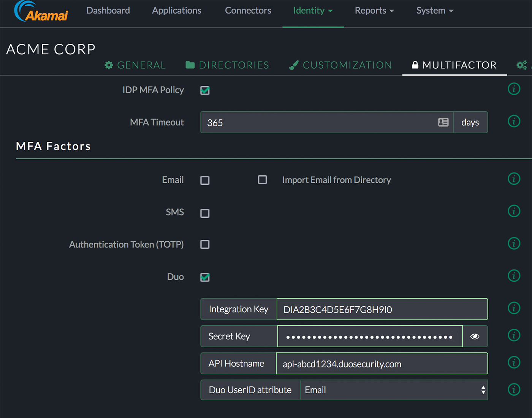Viewport: 532px width, 418px height.
Task: Click info icon beside Integration Key field
Action: tap(514, 308)
